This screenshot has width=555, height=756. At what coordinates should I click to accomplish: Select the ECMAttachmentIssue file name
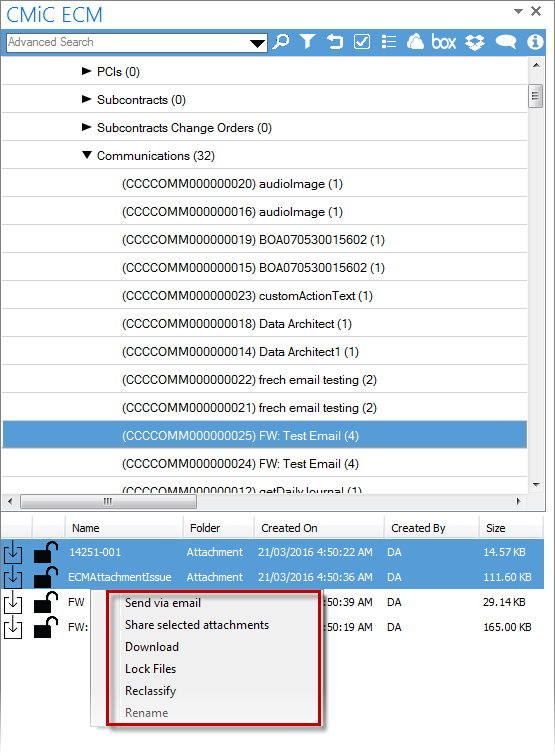point(120,577)
